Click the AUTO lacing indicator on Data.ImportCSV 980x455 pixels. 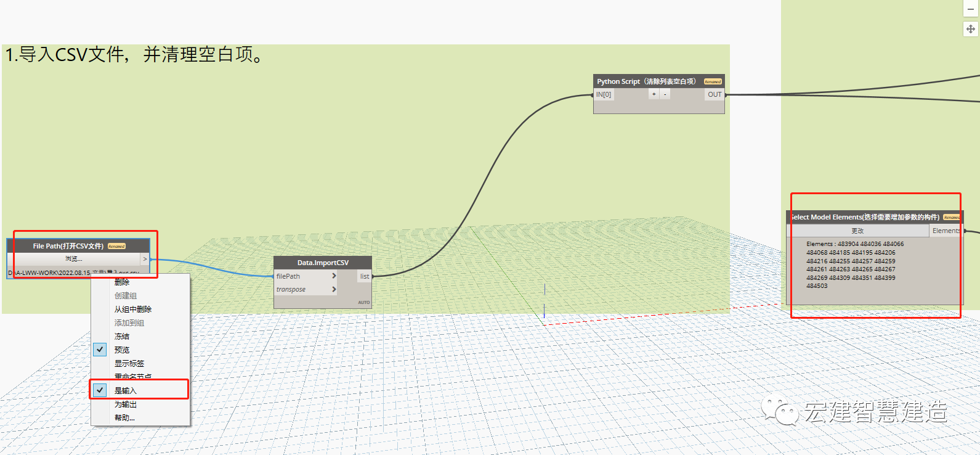(x=364, y=302)
